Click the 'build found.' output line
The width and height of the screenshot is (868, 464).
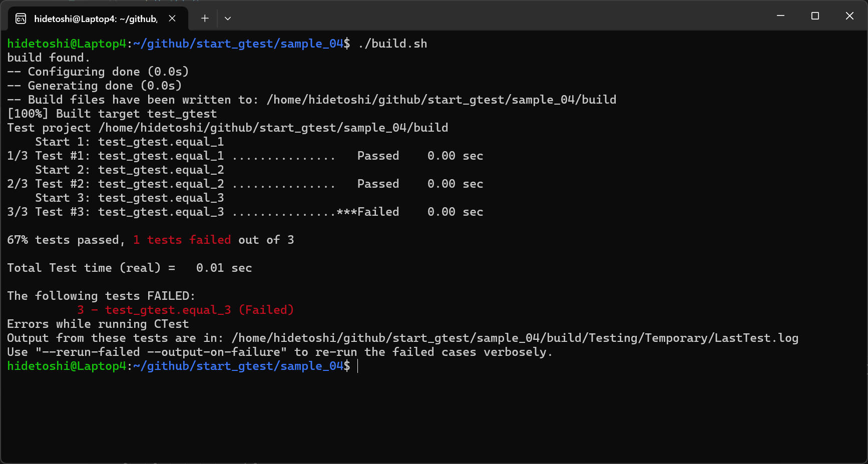(x=49, y=58)
